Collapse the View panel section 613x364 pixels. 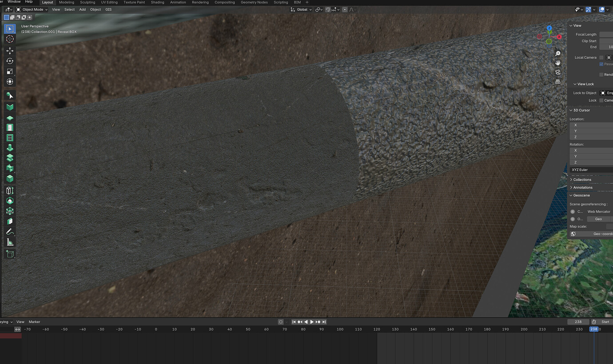577,25
